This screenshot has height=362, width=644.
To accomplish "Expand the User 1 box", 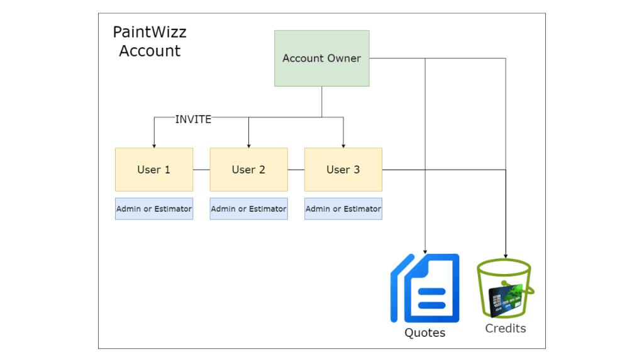I will click(153, 169).
